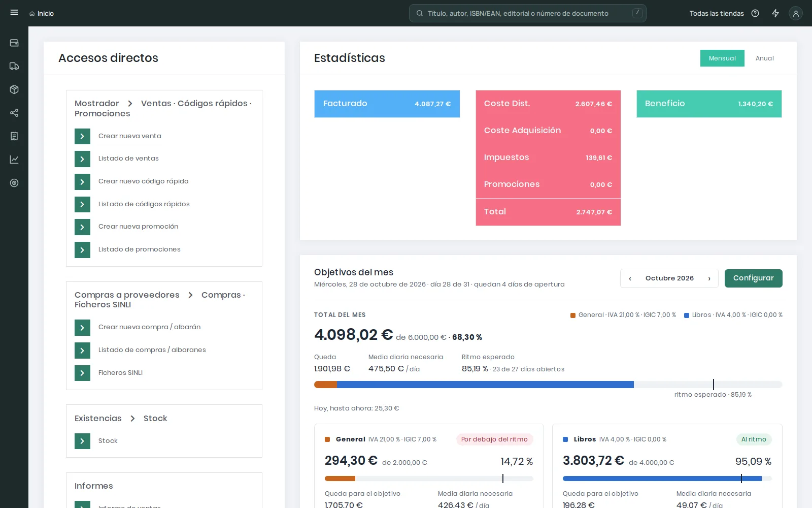Focus the title, author, ISBN search field

[528, 13]
